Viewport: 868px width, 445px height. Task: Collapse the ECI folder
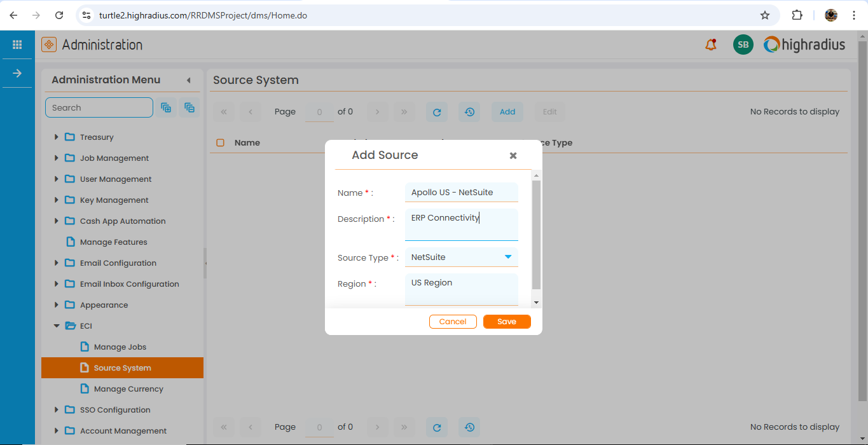point(56,326)
